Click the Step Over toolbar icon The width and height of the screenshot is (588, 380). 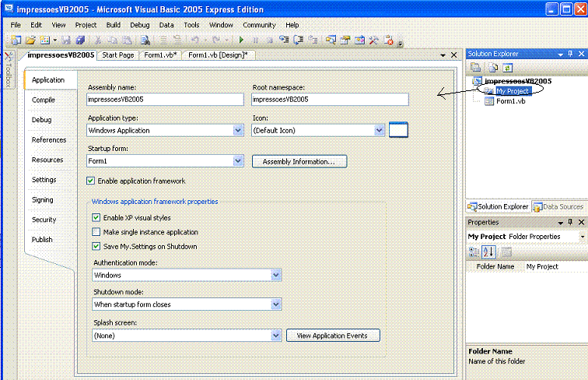coord(299,40)
